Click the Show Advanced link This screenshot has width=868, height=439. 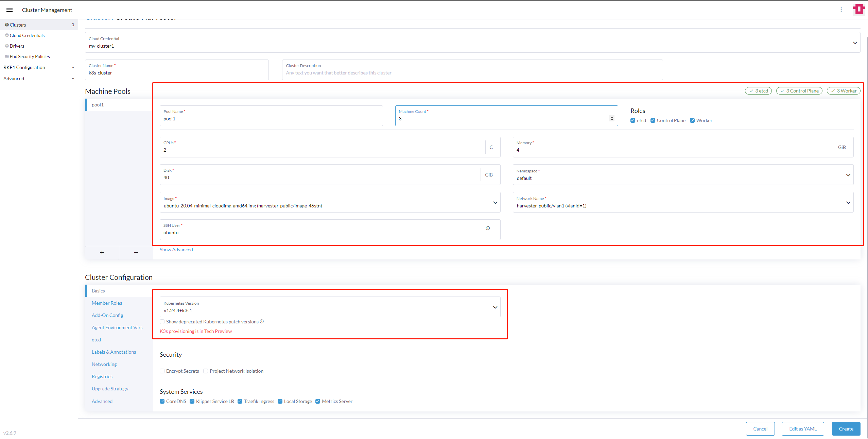(x=176, y=250)
